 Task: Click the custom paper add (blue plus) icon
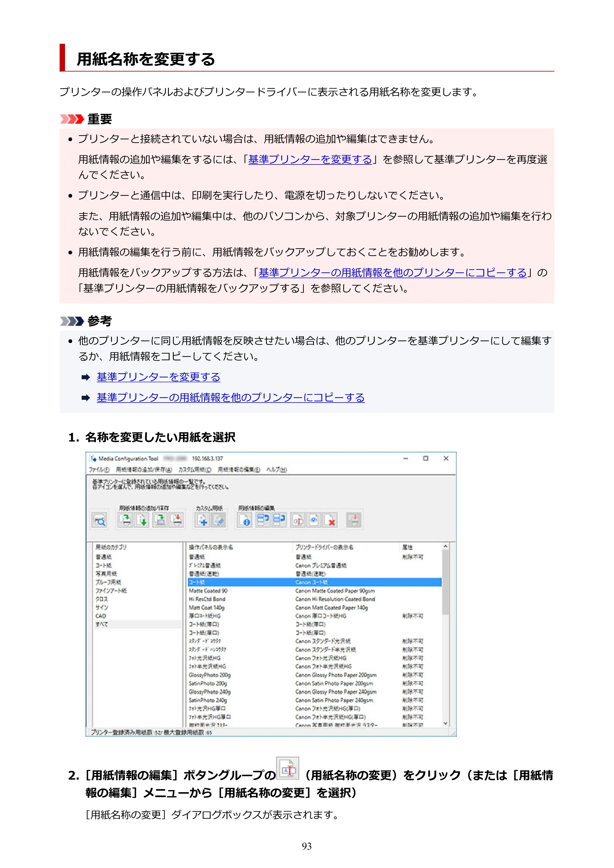(x=202, y=520)
